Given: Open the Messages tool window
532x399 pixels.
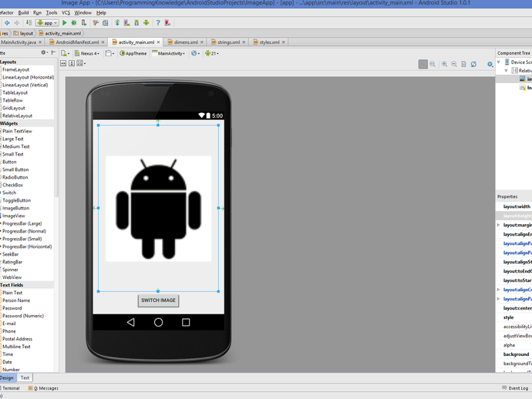Looking at the screenshot, I should [x=43, y=388].
